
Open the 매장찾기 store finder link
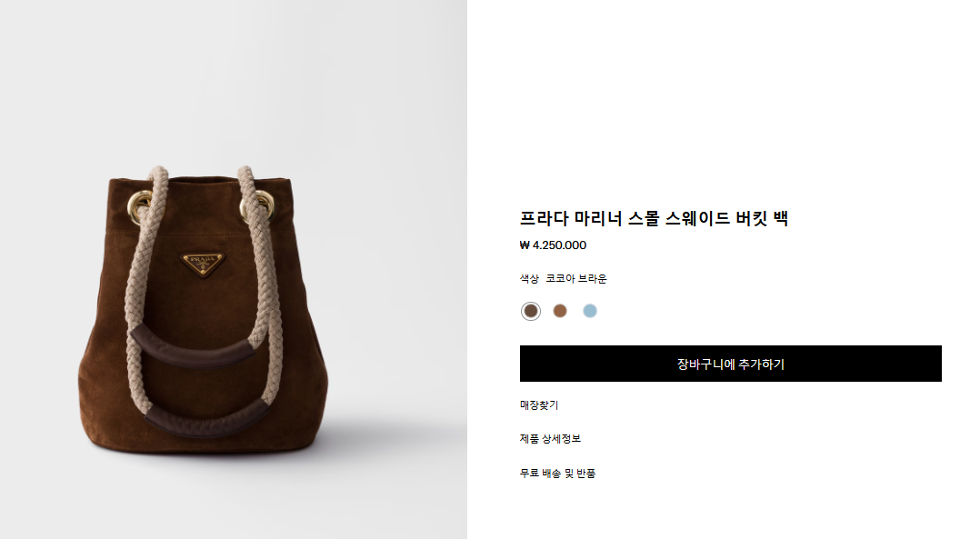click(539, 405)
